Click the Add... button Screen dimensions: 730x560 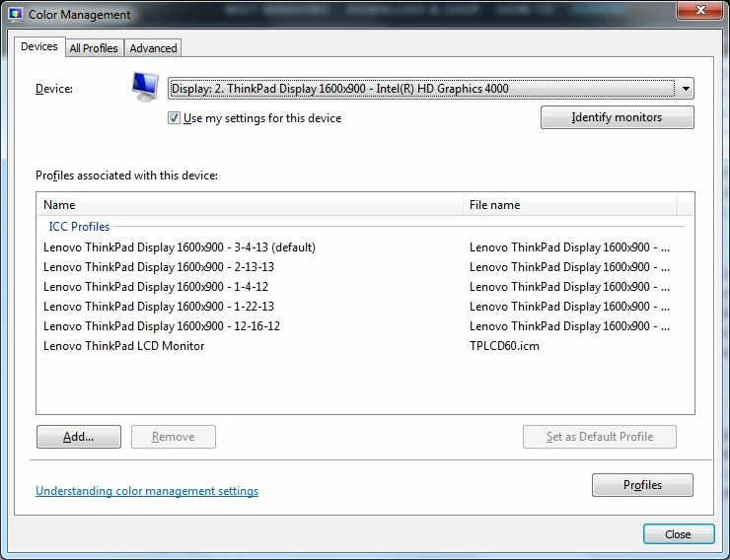coord(79,437)
